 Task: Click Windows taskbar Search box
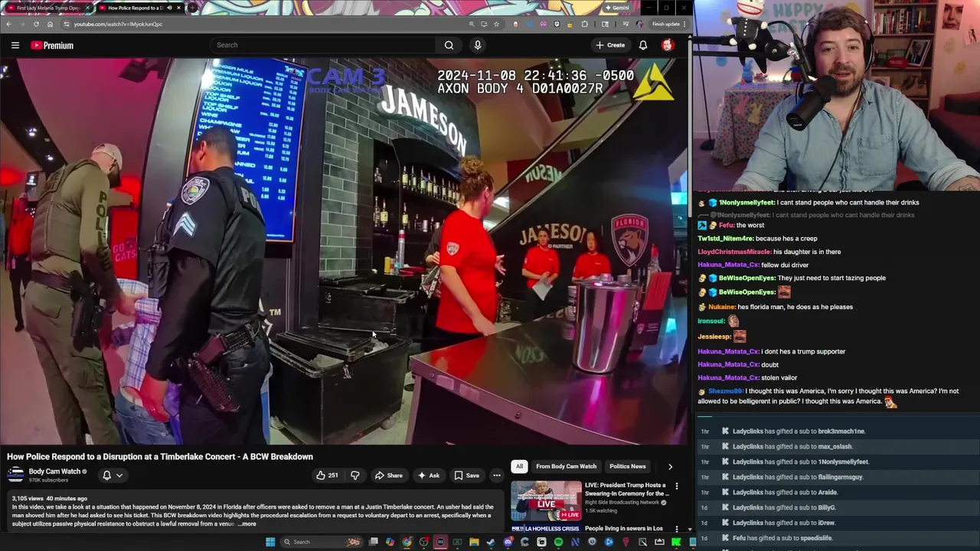click(x=322, y=542)
